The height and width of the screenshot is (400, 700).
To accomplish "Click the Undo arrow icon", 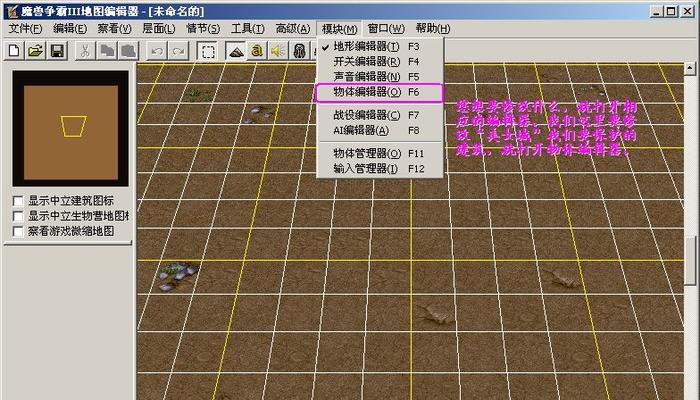I will coord(157,51).
